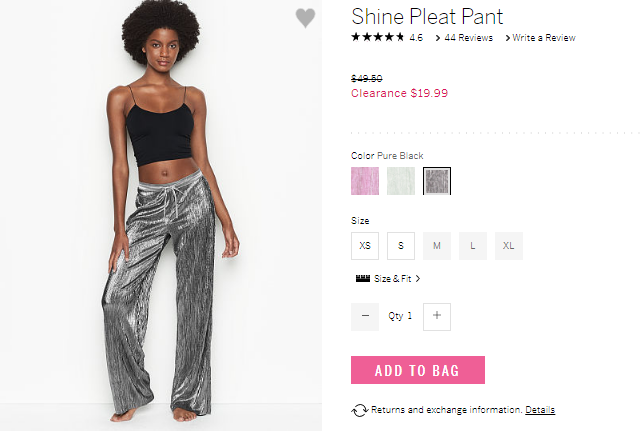Choose size M
This screenshot has width=641, height=434.
(x=437, y=246)
